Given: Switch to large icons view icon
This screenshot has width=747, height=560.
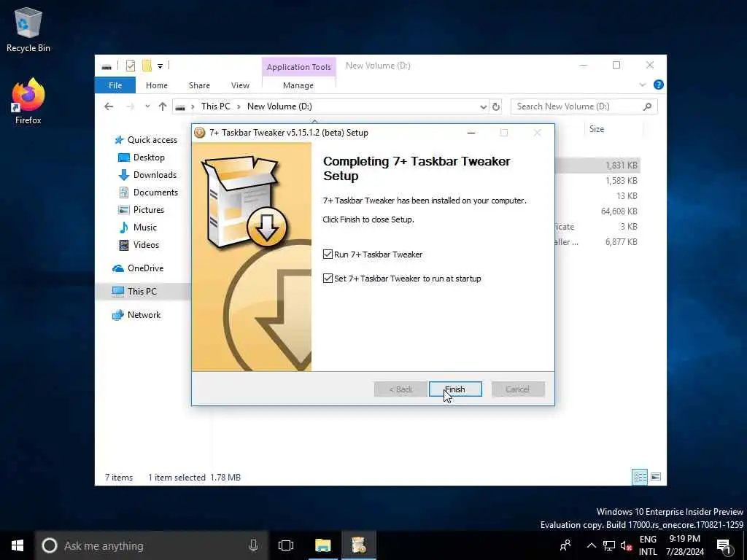Looking at the screenshot, I should coord(656,477).
